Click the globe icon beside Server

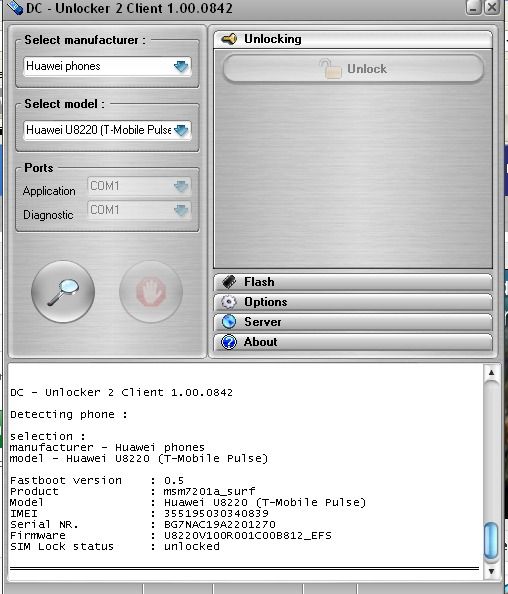[229, 322]
